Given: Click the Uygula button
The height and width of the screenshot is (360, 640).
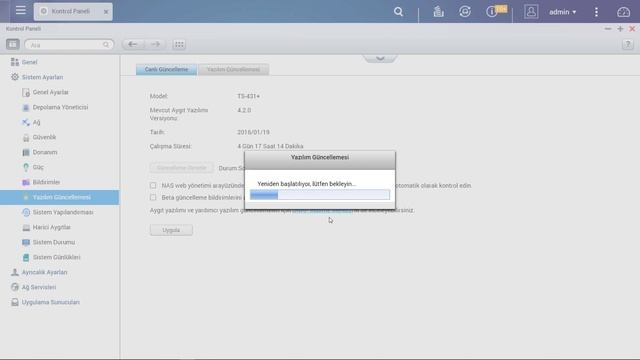Looking at the screenshot, I should pos(171,230).
